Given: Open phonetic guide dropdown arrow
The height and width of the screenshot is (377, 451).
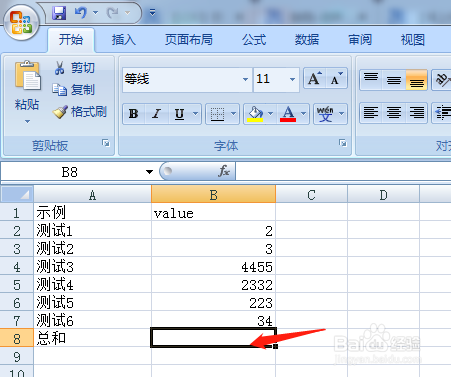Looking at the screenshot, I should 342,114.
